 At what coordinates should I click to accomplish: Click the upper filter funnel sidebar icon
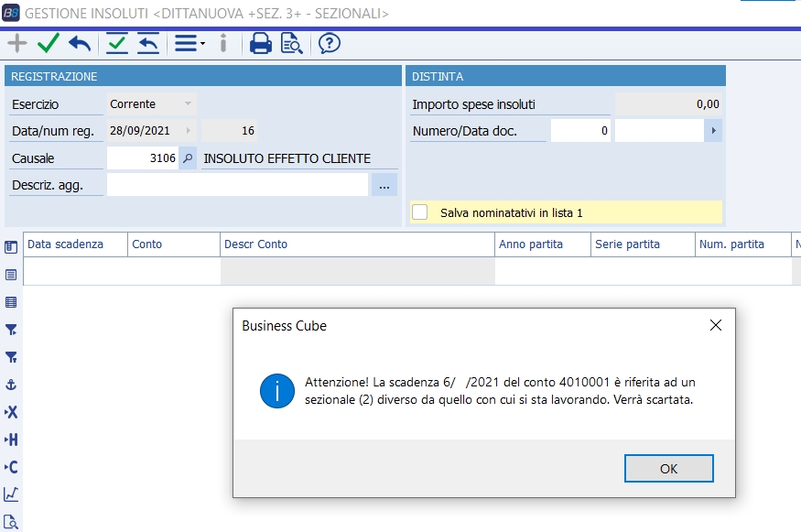(x=11, y=331)
